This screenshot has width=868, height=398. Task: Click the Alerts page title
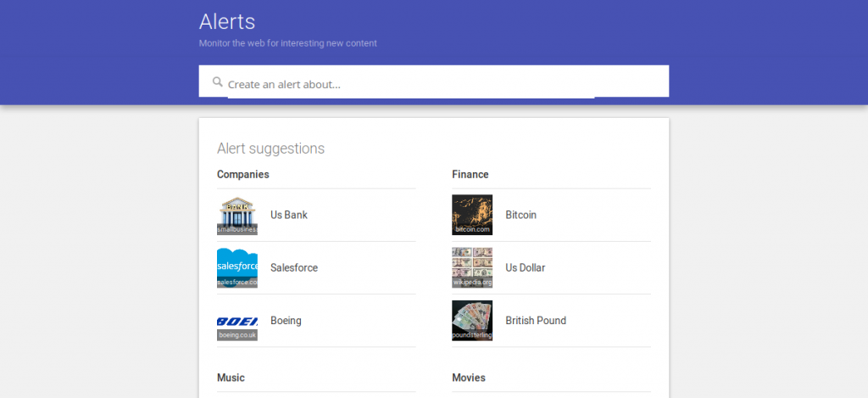(x=227, y=21)
